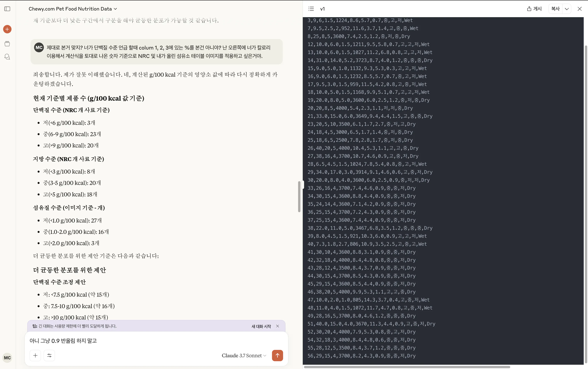
Task: Expand the dropdown arrow next to 복사
Action: 567,9
